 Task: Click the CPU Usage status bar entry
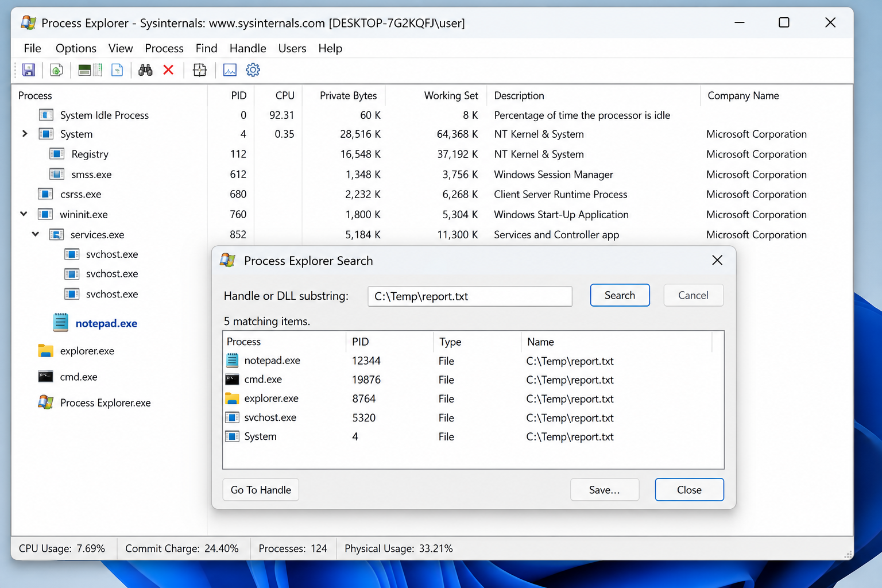(62, 548)
